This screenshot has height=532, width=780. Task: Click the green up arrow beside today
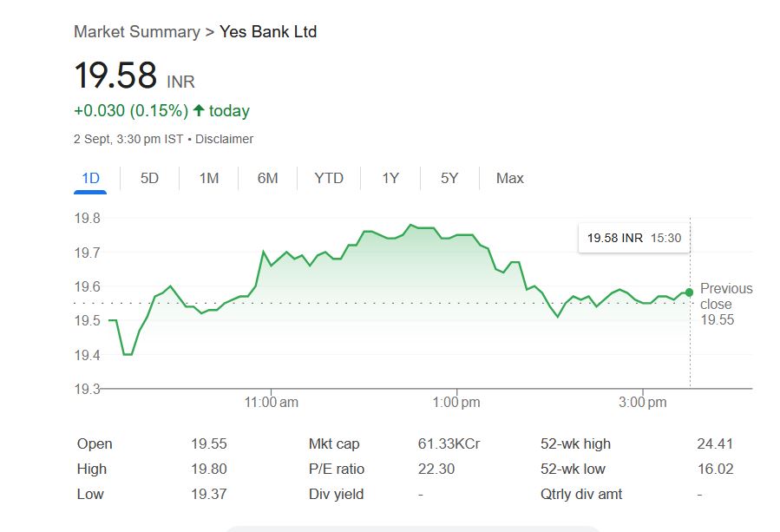[199, 110]
